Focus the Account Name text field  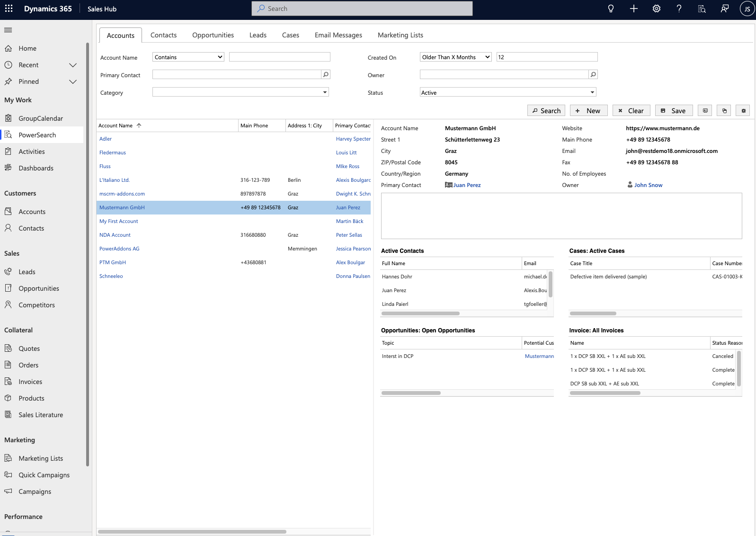tap(279, 57)
